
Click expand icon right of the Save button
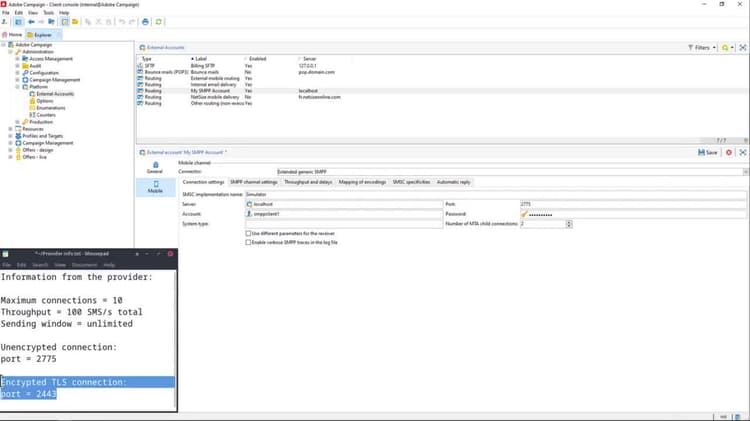coord(743,153)
